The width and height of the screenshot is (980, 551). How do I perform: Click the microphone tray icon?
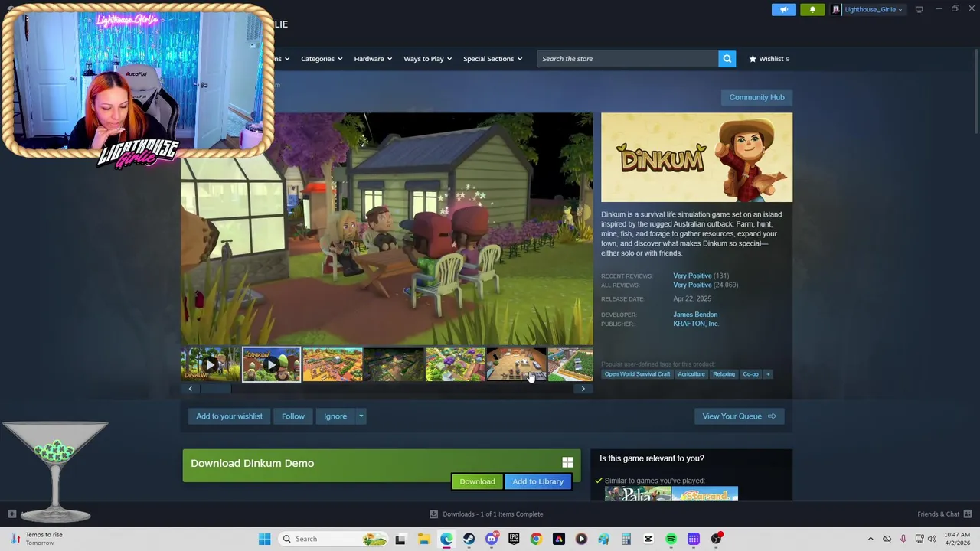coord(903,539)
